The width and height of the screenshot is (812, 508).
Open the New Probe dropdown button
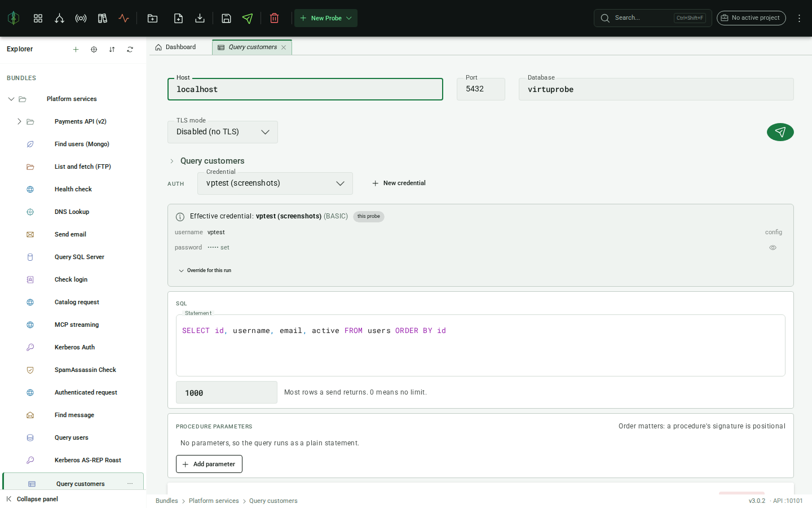pos(326,18)
